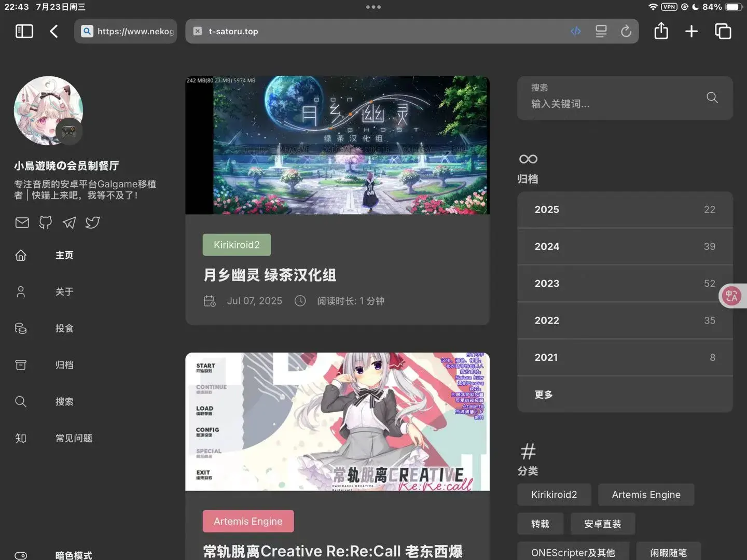Open the 常轨脱离Creative Re:Re:Call post title
The image size is (747, 560).
pos(333,551)
